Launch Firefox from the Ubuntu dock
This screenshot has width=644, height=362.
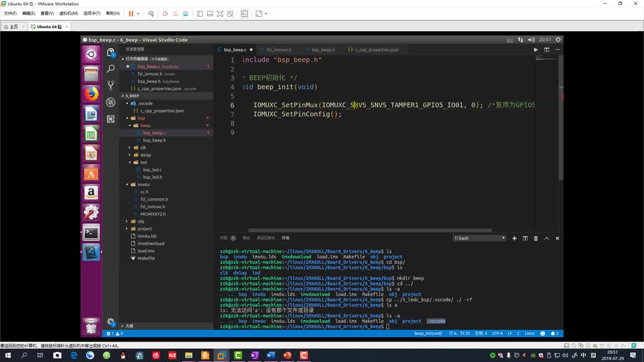91,94
